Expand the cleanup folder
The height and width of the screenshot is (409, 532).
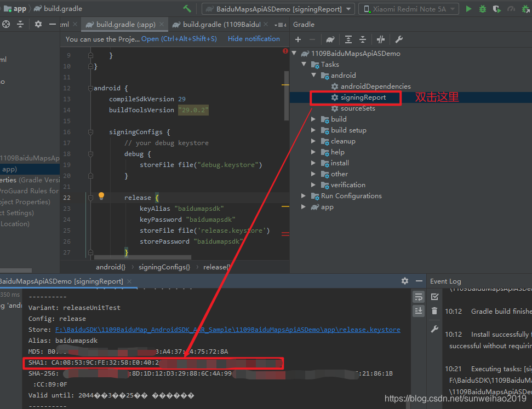313,141
